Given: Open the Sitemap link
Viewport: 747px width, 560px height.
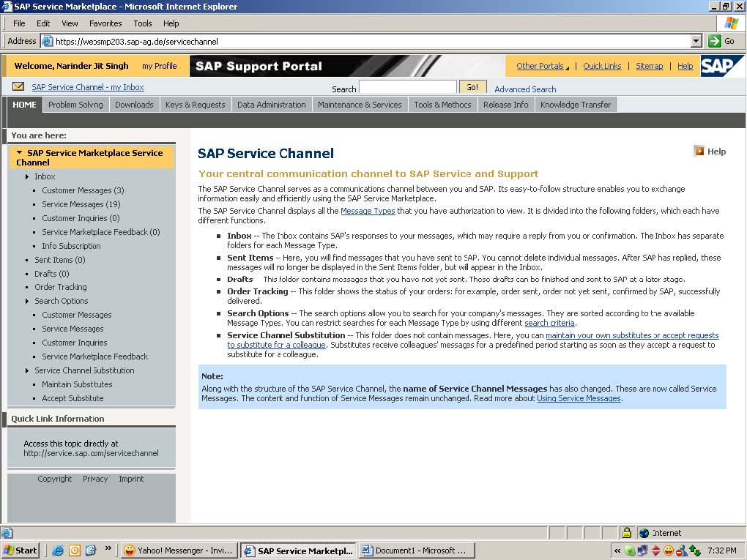Looking at the screenshot, I should coord(650,66).
